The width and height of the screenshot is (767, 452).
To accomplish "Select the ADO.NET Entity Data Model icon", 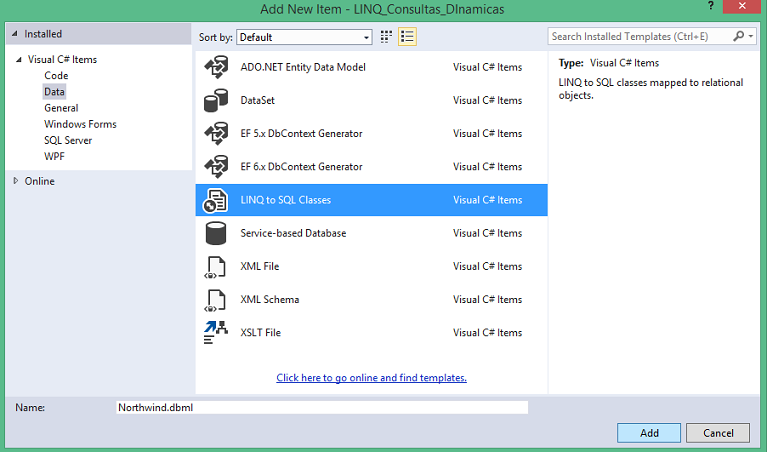I will pyautogui.click(x=216, y=67).
